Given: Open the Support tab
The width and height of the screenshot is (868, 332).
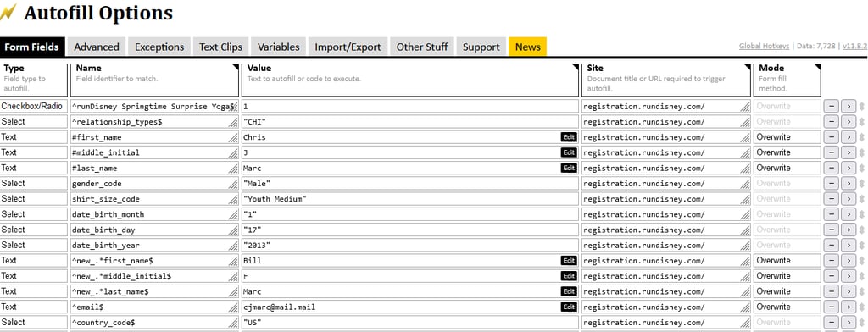Looking at the screenshot, I should (x=481, y=47).
